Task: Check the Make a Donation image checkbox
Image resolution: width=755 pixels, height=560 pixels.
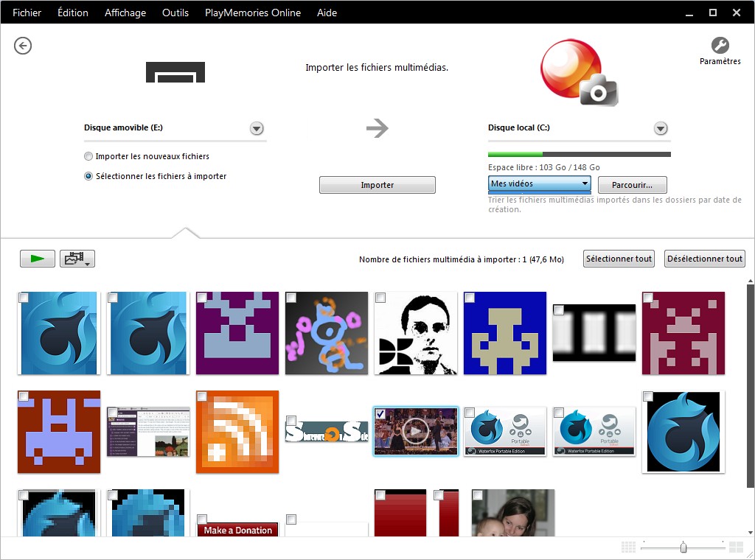Action: pos(202,519)
